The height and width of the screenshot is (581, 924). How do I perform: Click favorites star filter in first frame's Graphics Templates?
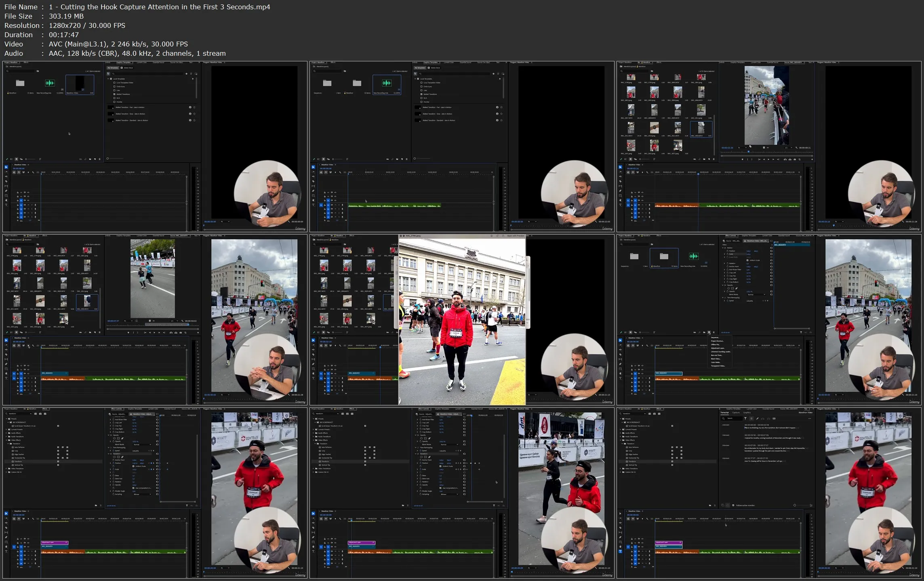(x=186, y=74)
